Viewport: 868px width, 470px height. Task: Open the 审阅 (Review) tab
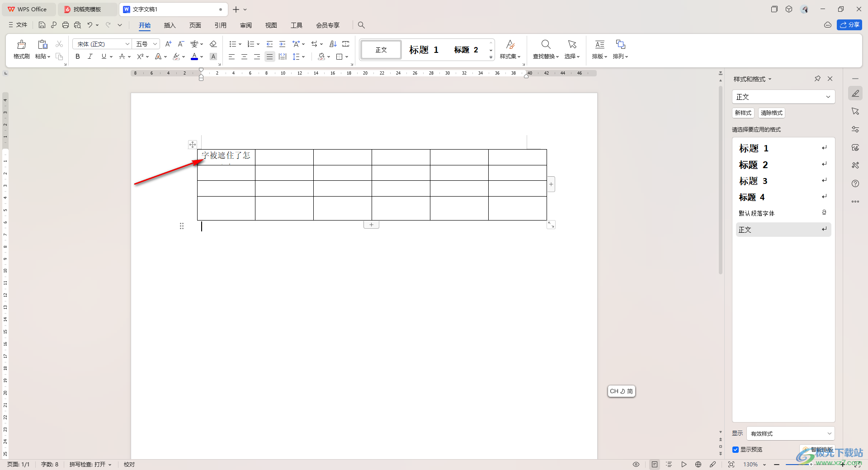click(245, 25)
